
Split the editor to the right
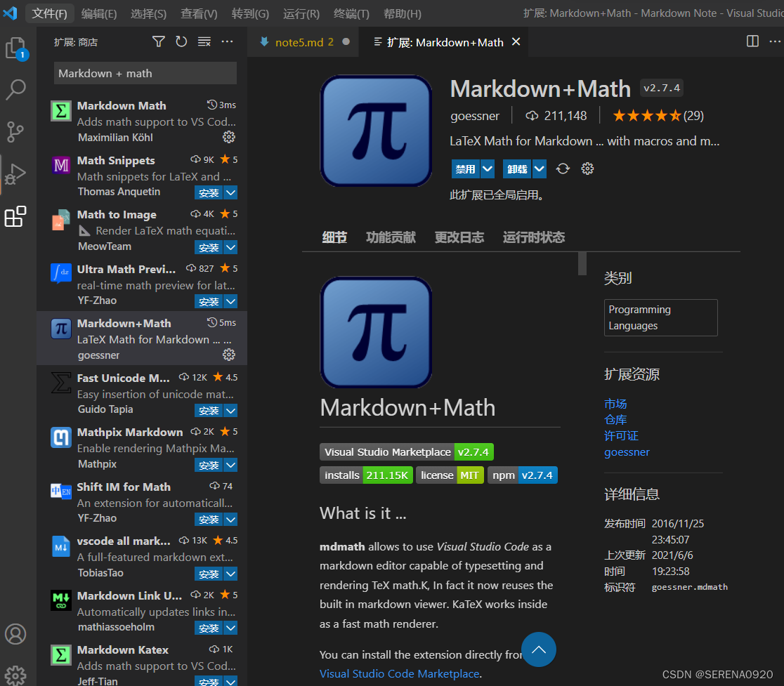coord(752,41)
